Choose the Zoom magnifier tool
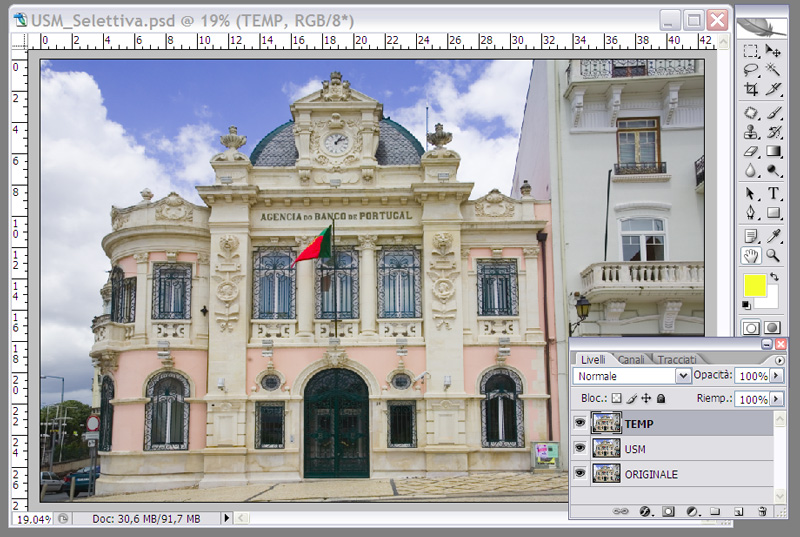The width and height of the screenshot is (800, 537). point(773,255)
